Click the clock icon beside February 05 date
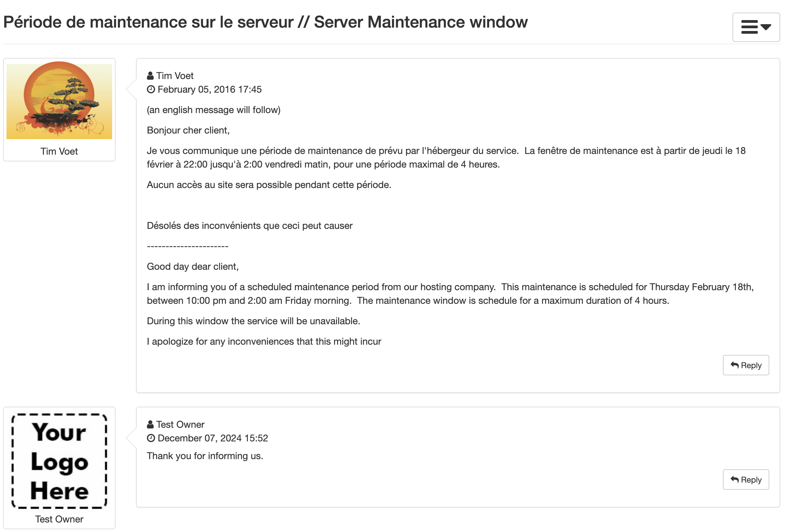The width and height of the screenshot is (786, 532). coord(151,90)
